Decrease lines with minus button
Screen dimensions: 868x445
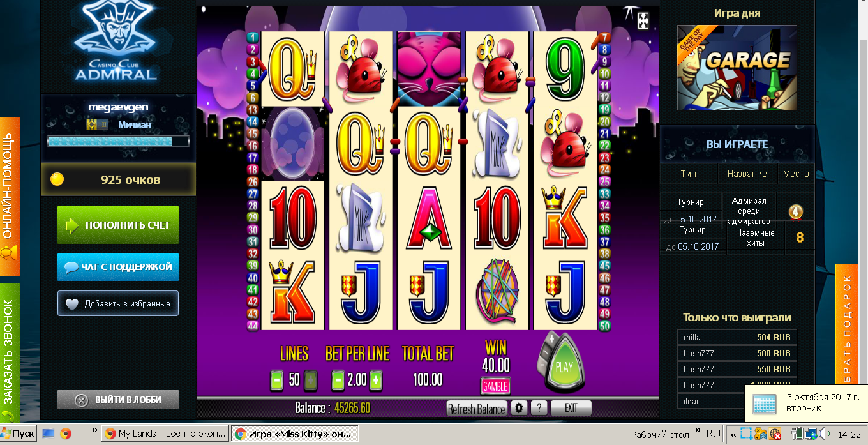[x=277, y=381]
